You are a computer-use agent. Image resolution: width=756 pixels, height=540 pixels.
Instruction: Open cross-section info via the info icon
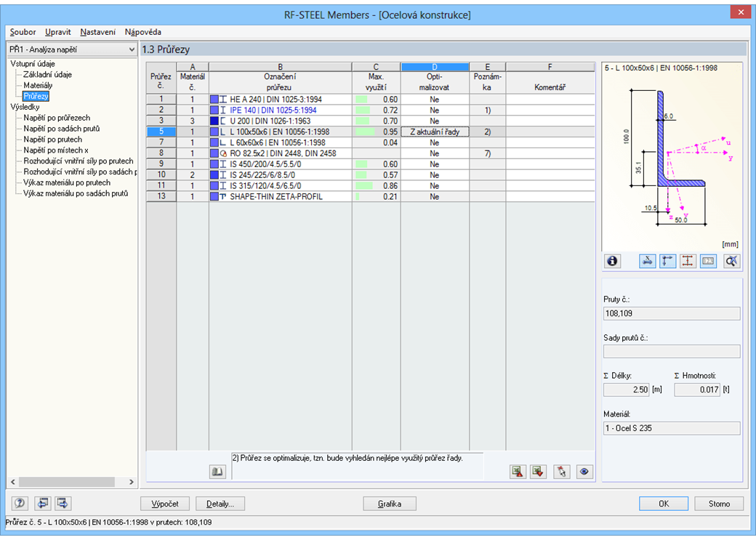coord(612,261)
